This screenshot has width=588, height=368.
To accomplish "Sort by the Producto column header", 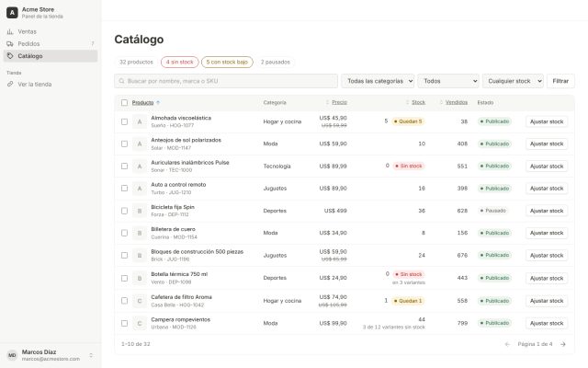I will pos(143,102).
